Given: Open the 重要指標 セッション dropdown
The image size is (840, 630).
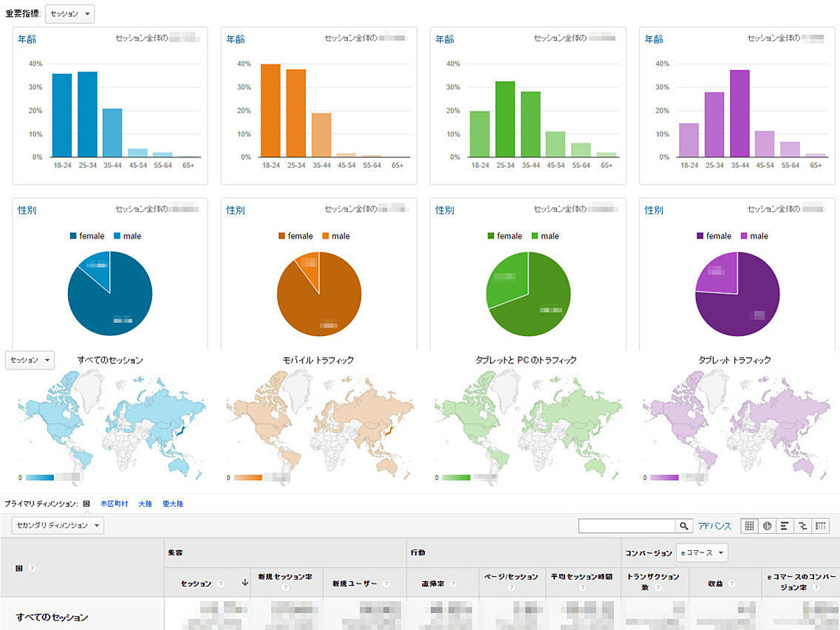Looking at the screenshot, I should click(x=69, y=14).
